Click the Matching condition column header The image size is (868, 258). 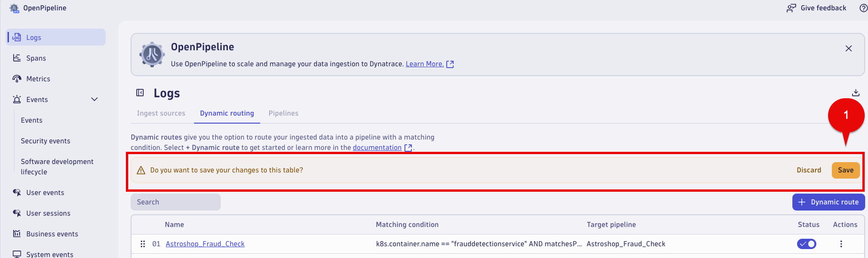click(407, 225)
